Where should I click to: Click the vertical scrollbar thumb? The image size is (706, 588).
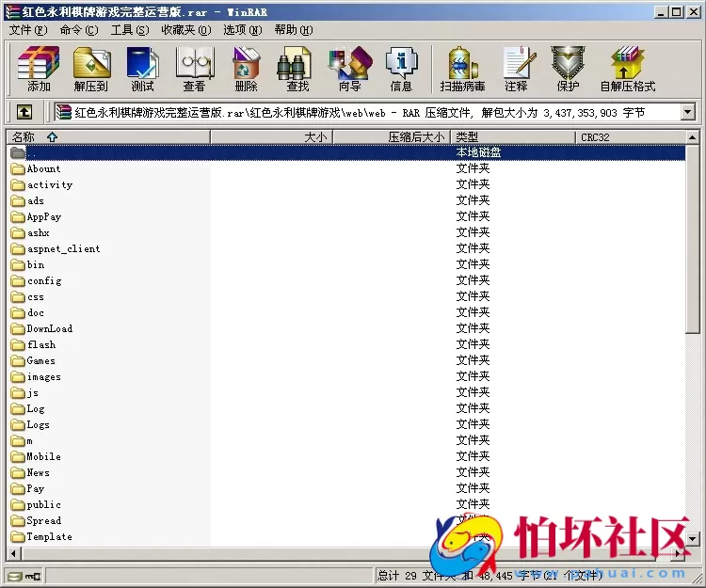693,238
